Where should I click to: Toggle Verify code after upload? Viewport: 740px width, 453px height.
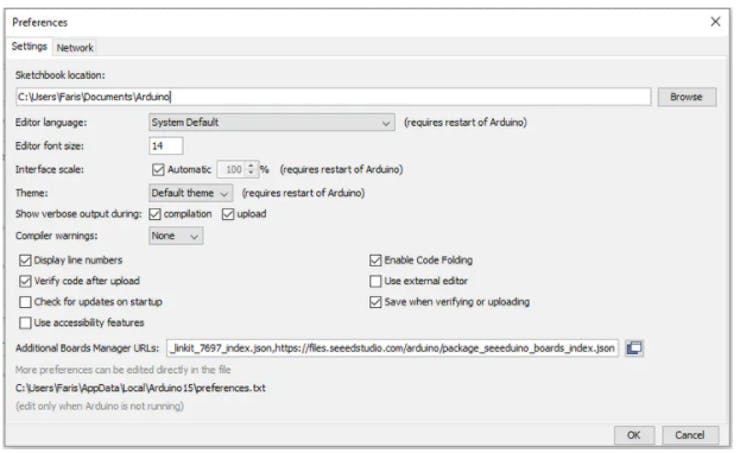coord(25,281)
